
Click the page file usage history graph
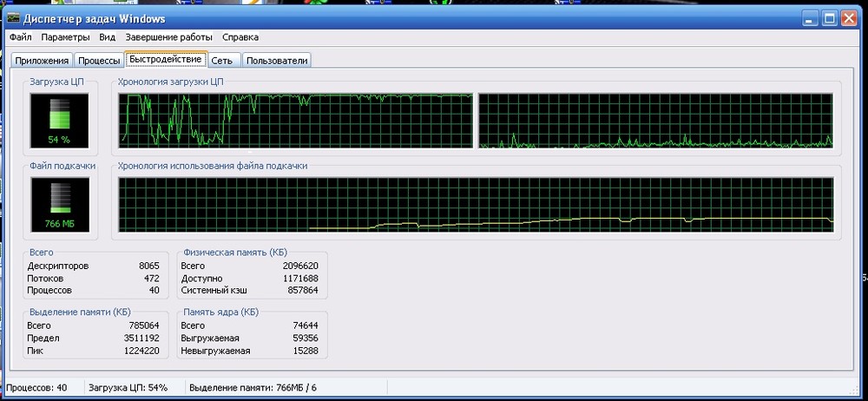[476, 205]
